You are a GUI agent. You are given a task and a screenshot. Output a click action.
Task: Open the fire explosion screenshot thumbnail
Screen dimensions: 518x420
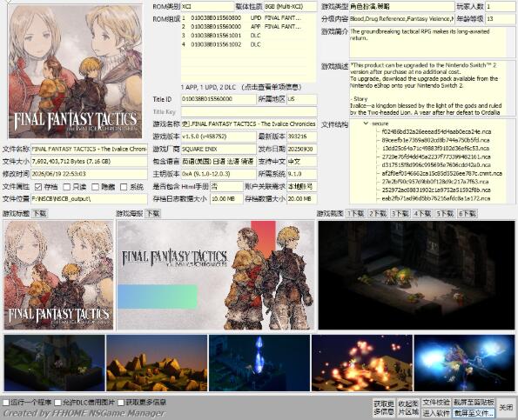[x=362, y=363]
